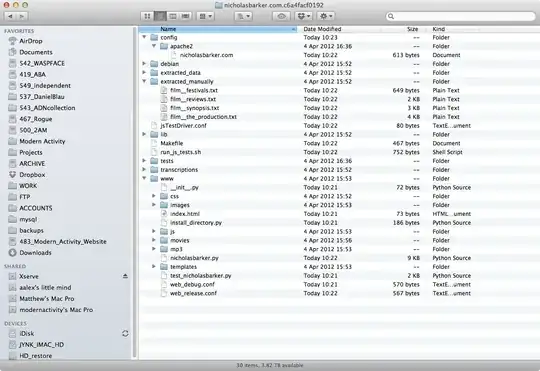
Task: Select test_nicholasbarker.py file name
Action: (200, 276)
